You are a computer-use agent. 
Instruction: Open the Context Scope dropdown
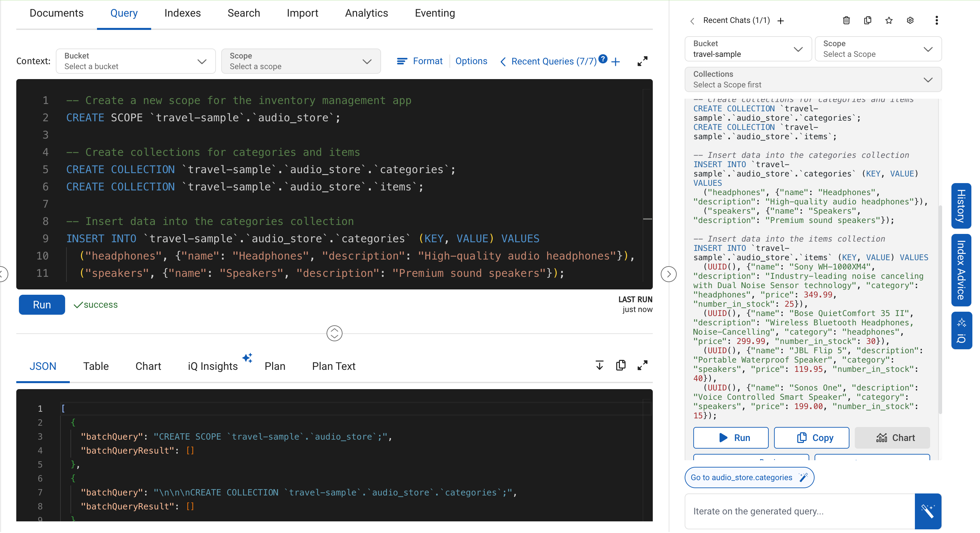tap(301, 61)
